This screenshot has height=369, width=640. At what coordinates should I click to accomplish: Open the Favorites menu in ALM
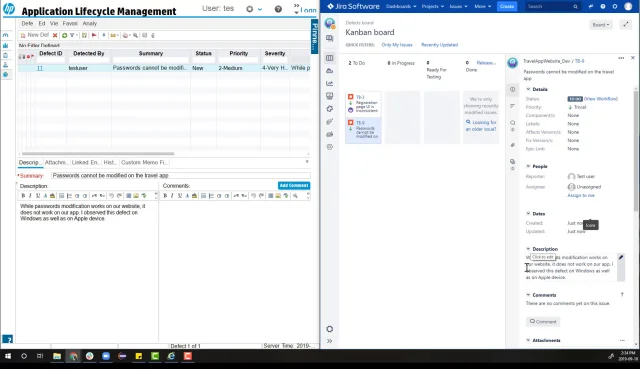70,23
